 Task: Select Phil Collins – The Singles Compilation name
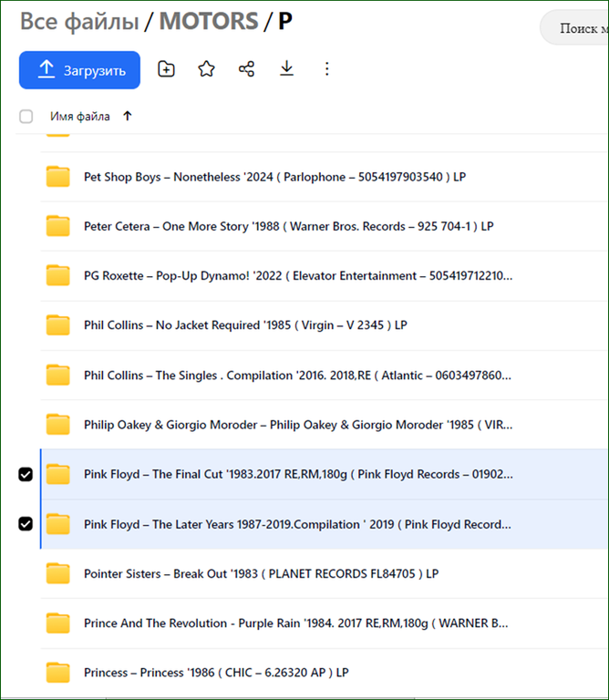298,376
